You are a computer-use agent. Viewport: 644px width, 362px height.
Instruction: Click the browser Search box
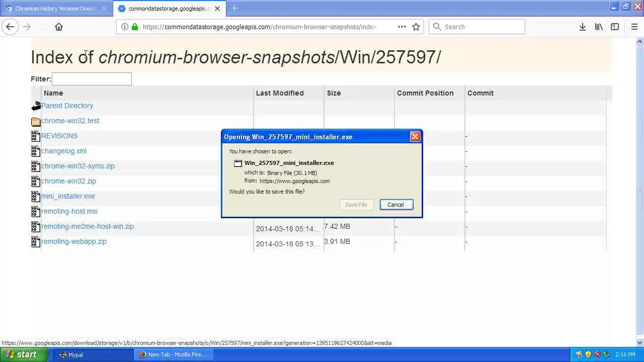(477, 27)
